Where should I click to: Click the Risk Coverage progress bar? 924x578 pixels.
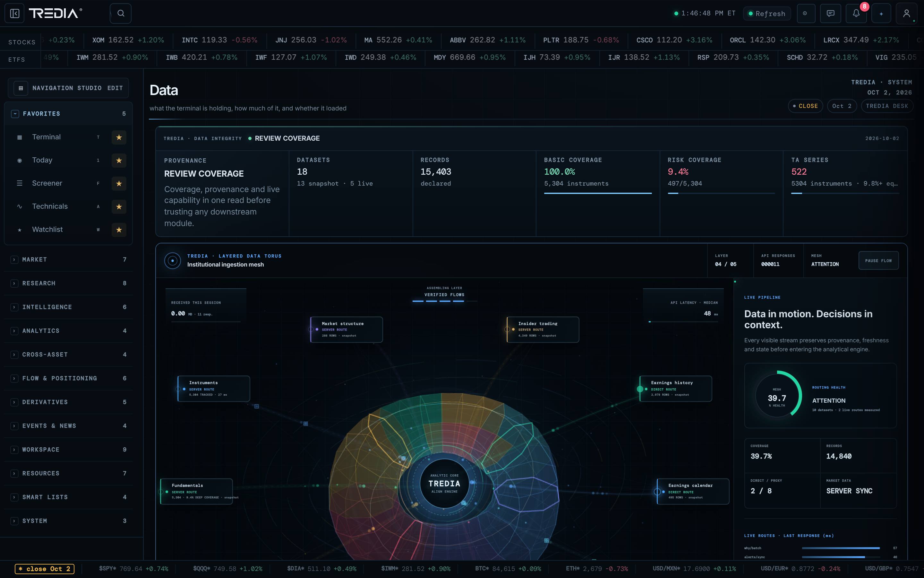pos(721,193)
